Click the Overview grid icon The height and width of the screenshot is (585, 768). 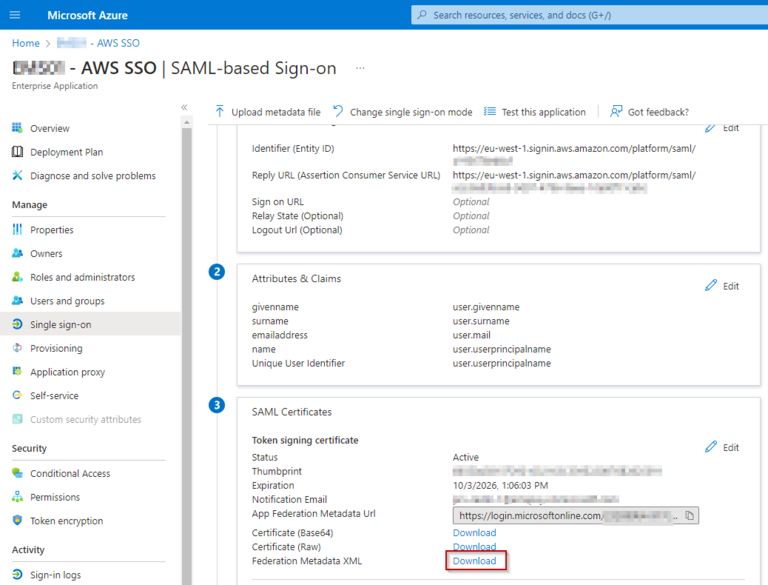(17, 128)
